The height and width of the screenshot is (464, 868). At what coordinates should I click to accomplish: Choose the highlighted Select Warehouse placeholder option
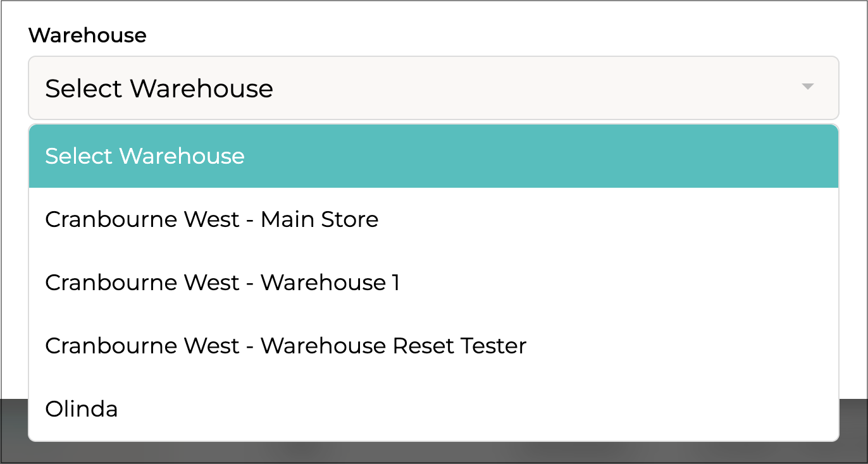click(145, 156)
